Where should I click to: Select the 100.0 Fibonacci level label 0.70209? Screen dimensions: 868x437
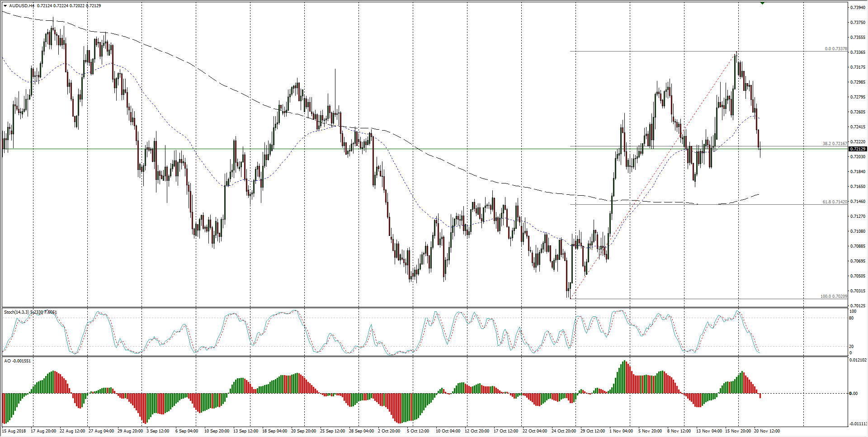(834, 296)
